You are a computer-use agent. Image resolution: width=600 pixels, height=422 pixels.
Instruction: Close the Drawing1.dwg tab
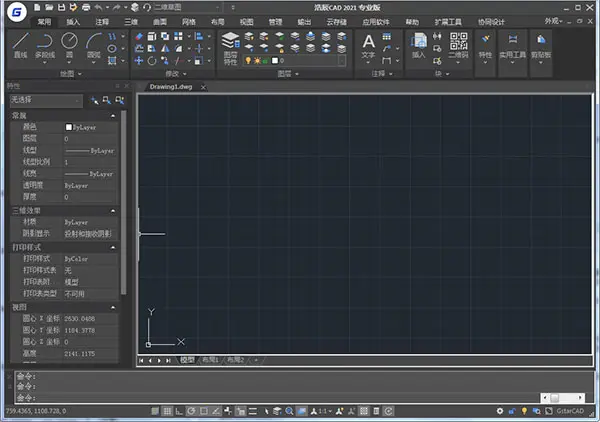[x=203, y=87]
